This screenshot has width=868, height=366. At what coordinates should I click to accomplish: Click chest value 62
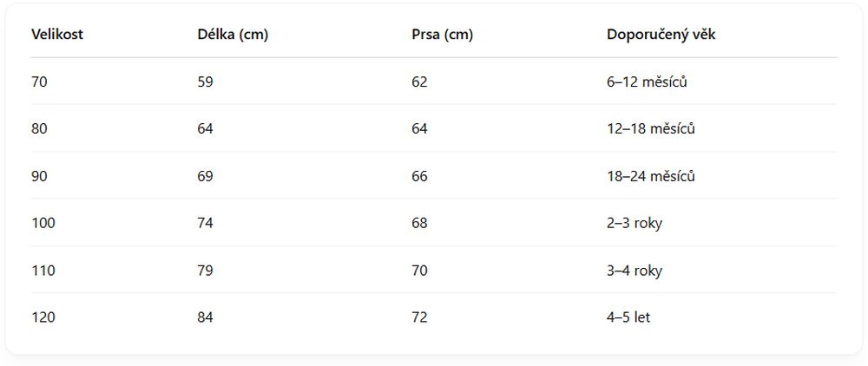pos(419,82)
